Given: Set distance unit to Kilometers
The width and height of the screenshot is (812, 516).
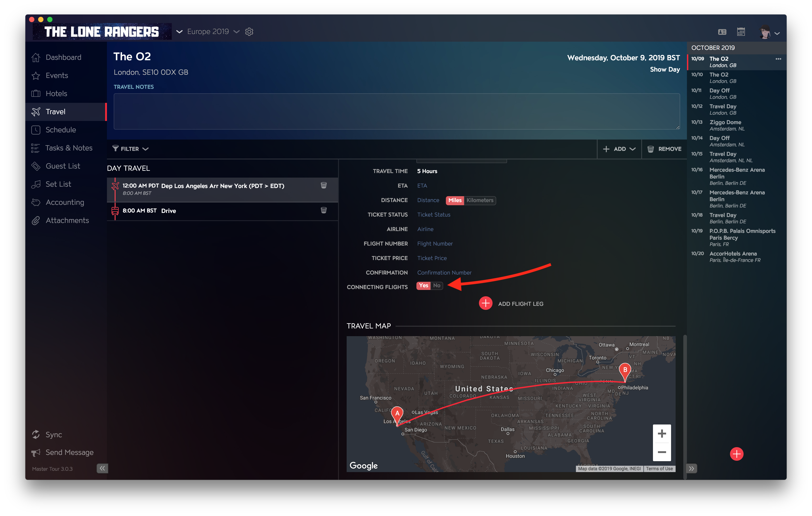Looking at the screenshot, I should pos(480,200).
